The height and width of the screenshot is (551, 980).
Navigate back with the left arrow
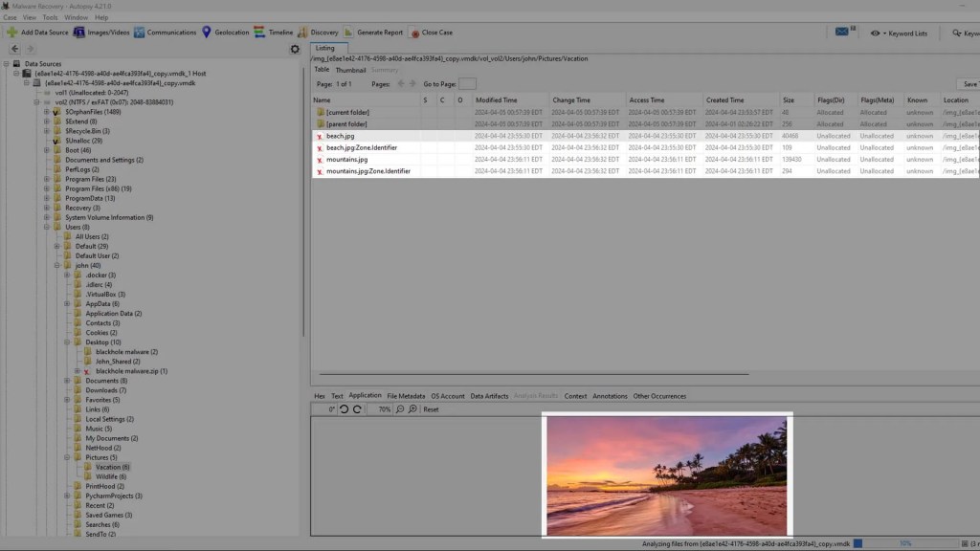point(14,49)
